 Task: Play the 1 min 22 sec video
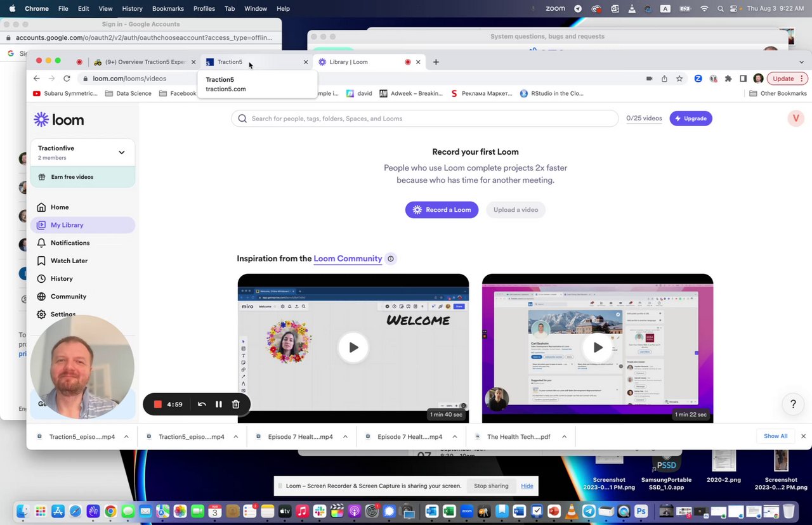[598, 347]
